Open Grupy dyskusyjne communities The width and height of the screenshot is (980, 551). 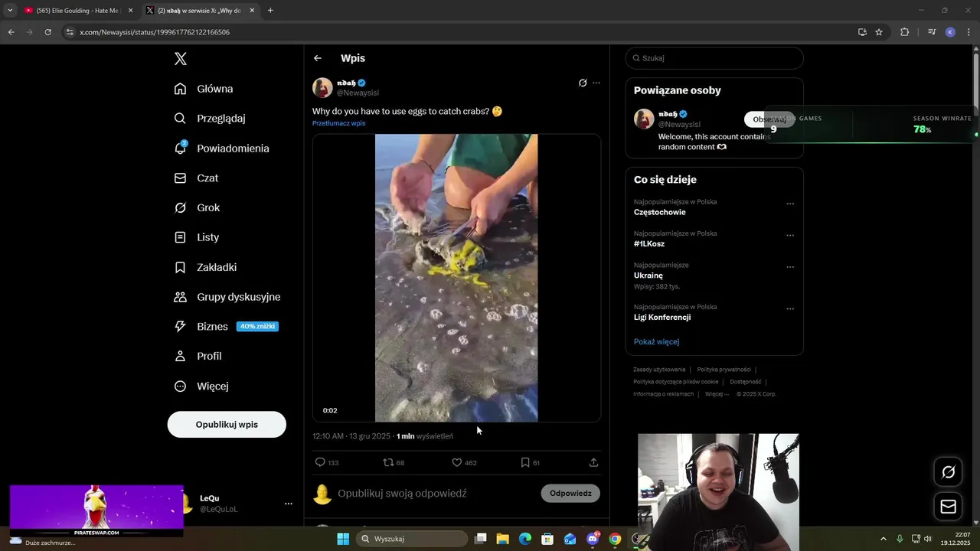(227, 297)
